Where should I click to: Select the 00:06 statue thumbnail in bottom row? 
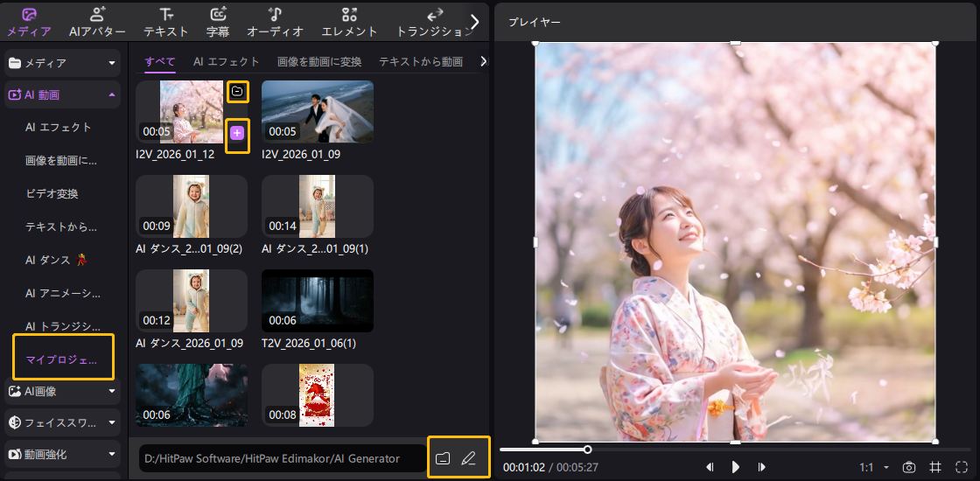click(x=192, y=394)
